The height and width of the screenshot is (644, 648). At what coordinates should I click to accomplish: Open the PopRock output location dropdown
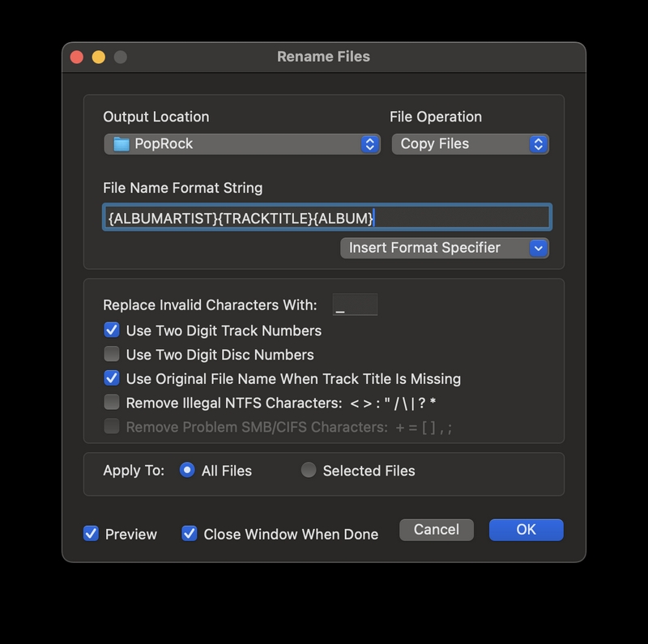[242, 144]
